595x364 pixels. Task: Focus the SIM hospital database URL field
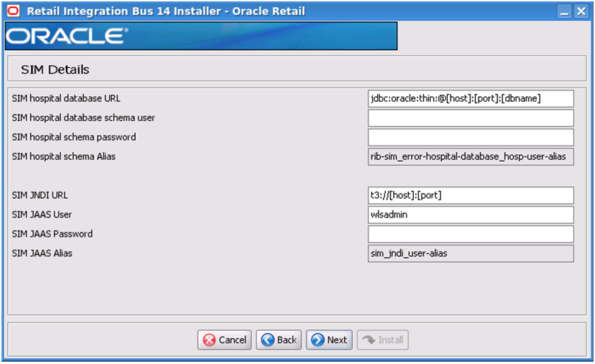click(x=470, y=98)
